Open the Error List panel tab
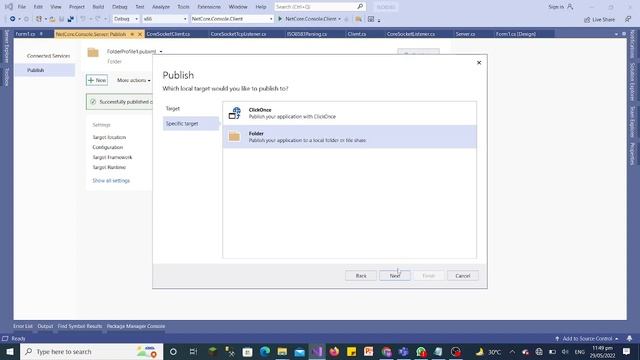The width and height of the screenshot is (640, 360). point(23,326)
